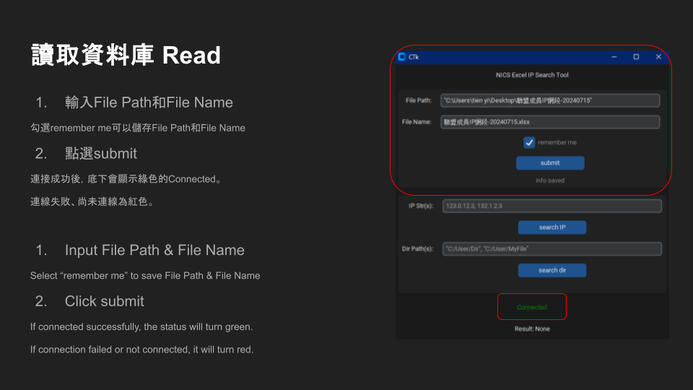Viewport: 693px width, 390px height.
Task: Click 'If connection failed or not connected' sentence
Action: click(x=142, y=349)
